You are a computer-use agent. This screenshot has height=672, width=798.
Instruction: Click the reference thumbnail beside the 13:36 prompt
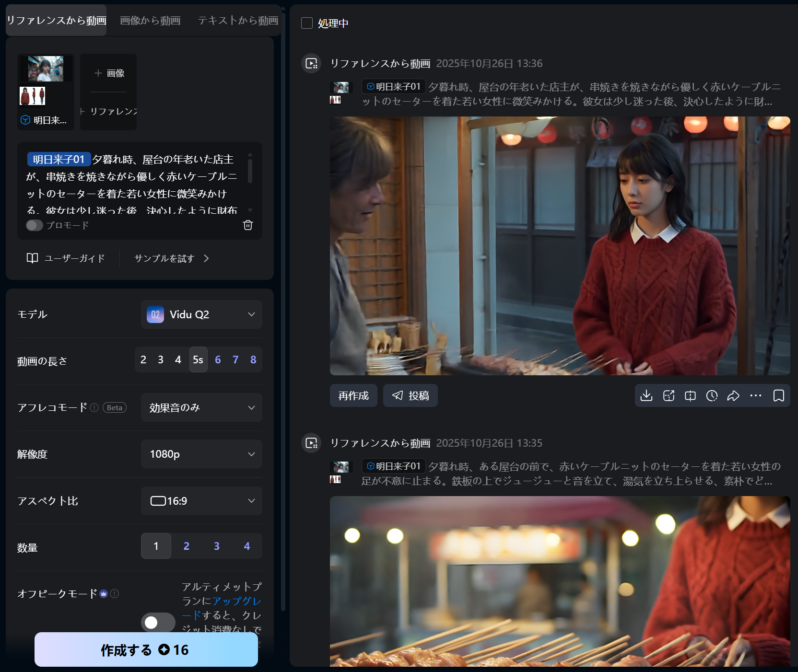tap(341, 93)
